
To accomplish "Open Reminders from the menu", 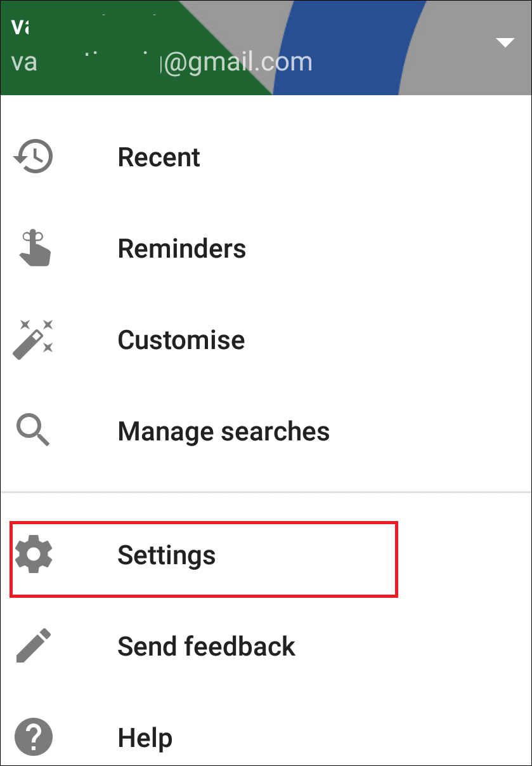I will click(x=182, y=248).
